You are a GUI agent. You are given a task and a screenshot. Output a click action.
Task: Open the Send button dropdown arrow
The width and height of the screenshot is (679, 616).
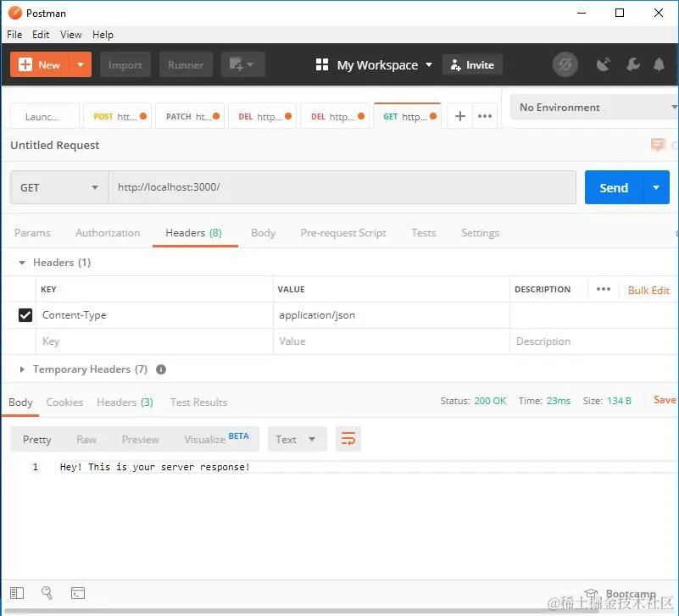click(656, 187)
